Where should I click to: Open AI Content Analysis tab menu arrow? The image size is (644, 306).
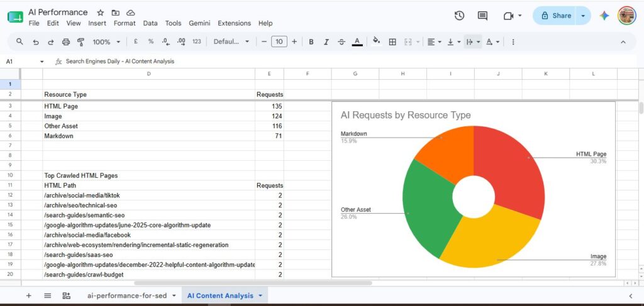(x=260, y=296)
